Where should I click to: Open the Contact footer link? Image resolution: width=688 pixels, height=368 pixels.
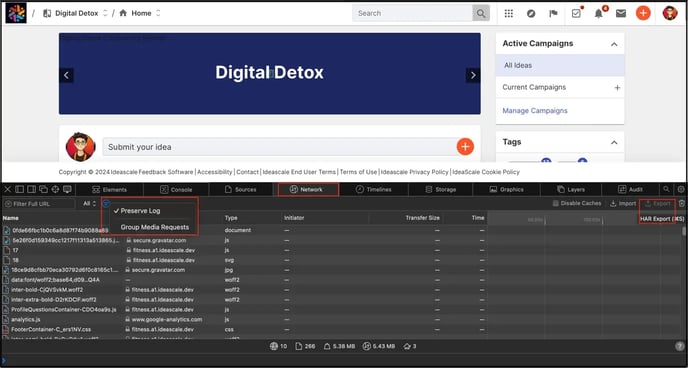click(x=247, y=172)
